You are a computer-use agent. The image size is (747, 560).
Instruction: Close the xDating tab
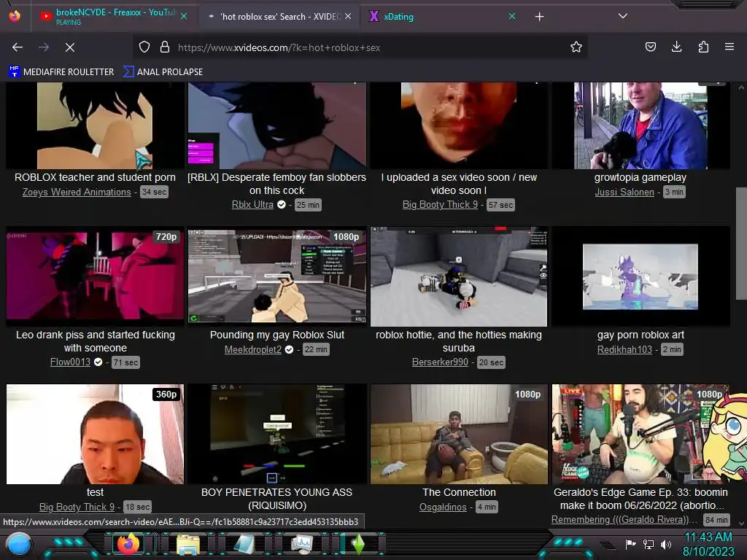pos(512,16)
